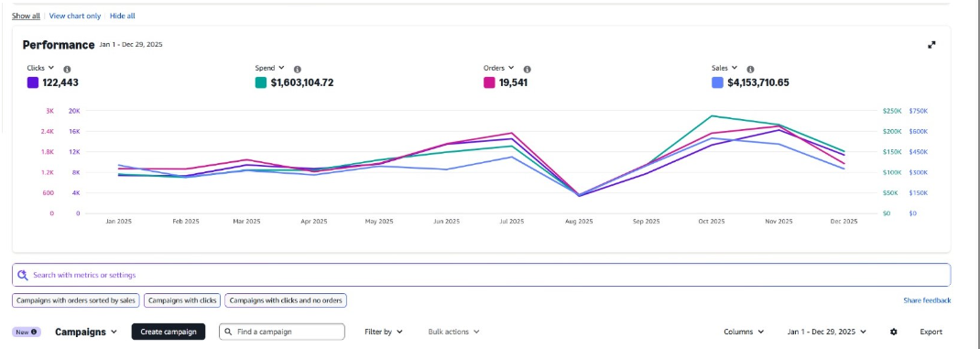The width and height of the screenshot is (980, 349).
Task: Open info tooltip next to Orders
Action: click(x=527, y=70)
